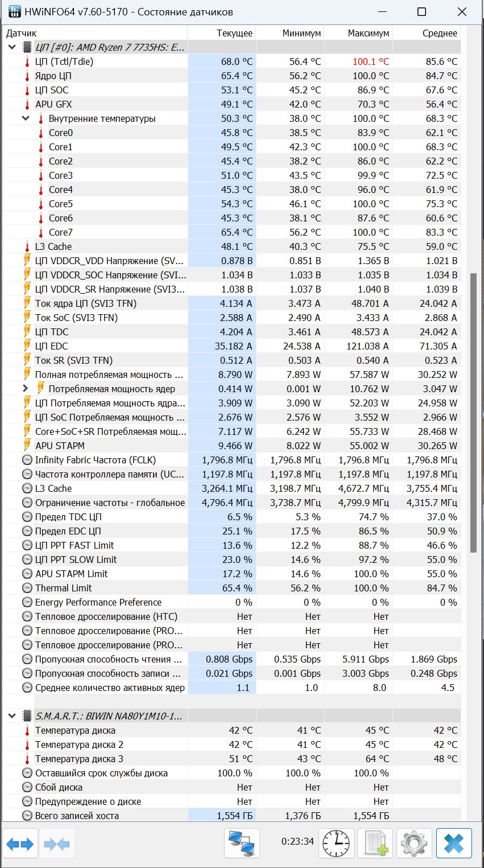Select the Core2 temperature row label
The height and width of the screenshot is (868, 484).
click(x=60, y=161)
